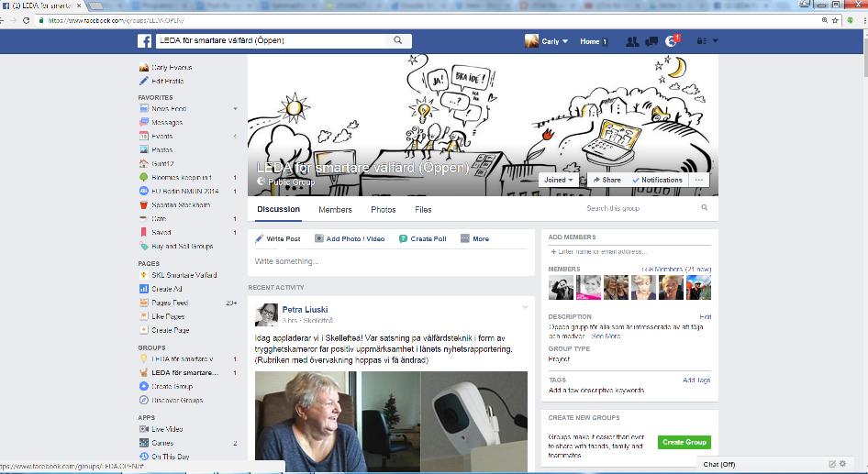Screen dimensions: 868x474
Task: Open Messages in left sidebar
Action: tap(167, 123)
